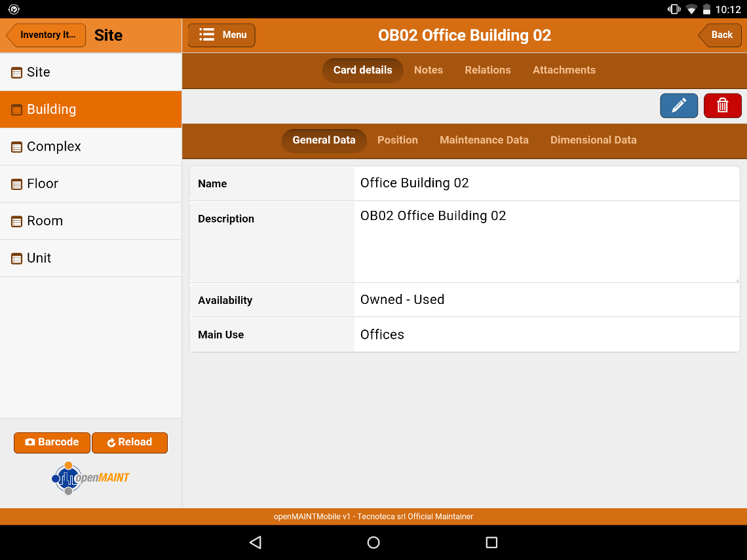This screenshot has height=560, width=747.
Task: Select the Site entry in the sidebar
Action: 39,72
